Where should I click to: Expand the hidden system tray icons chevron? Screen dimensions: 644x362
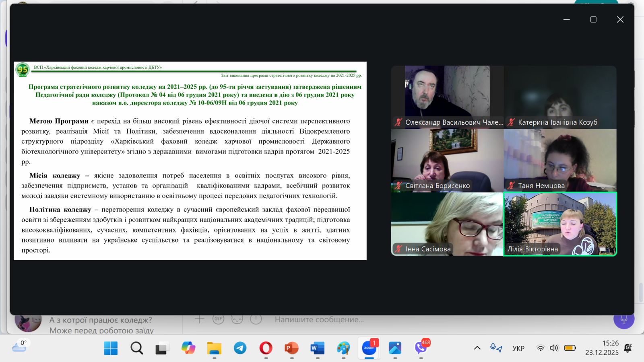click(x=477, y=348)
